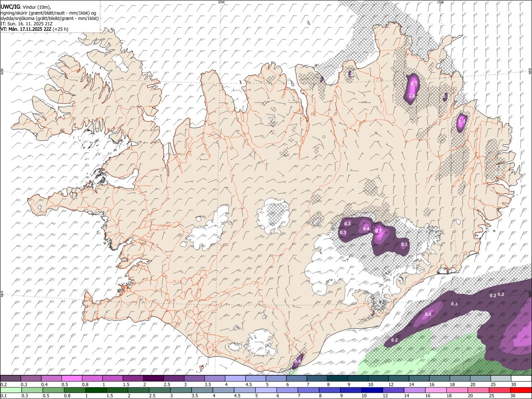The width and height of the screenshot is (532, 399).
Task: Choose the 5 lavender swatch in bottom legend row
Action: [x=266, y=390]
